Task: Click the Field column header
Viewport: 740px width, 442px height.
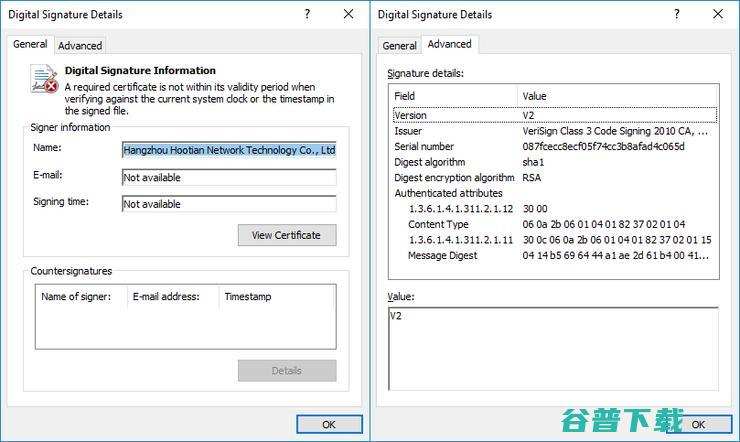Action: tap(454, 96)
